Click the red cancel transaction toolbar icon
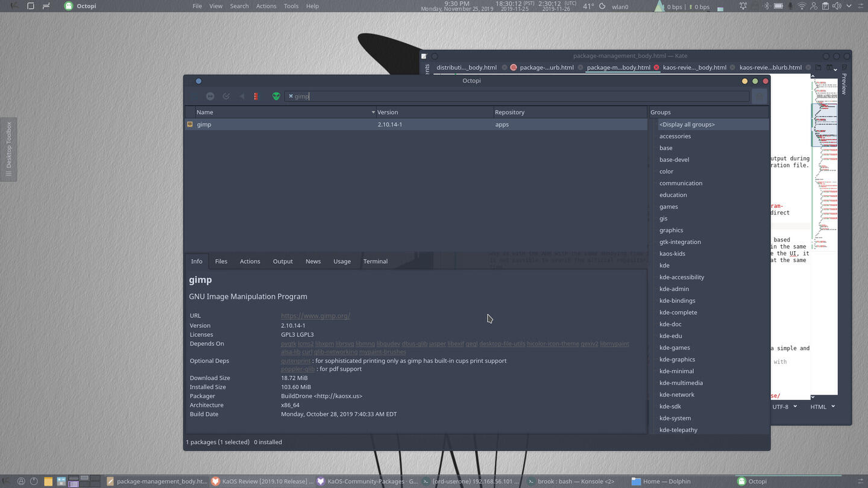Viewport: 868px width, 488px height. (x=256, y=96)
